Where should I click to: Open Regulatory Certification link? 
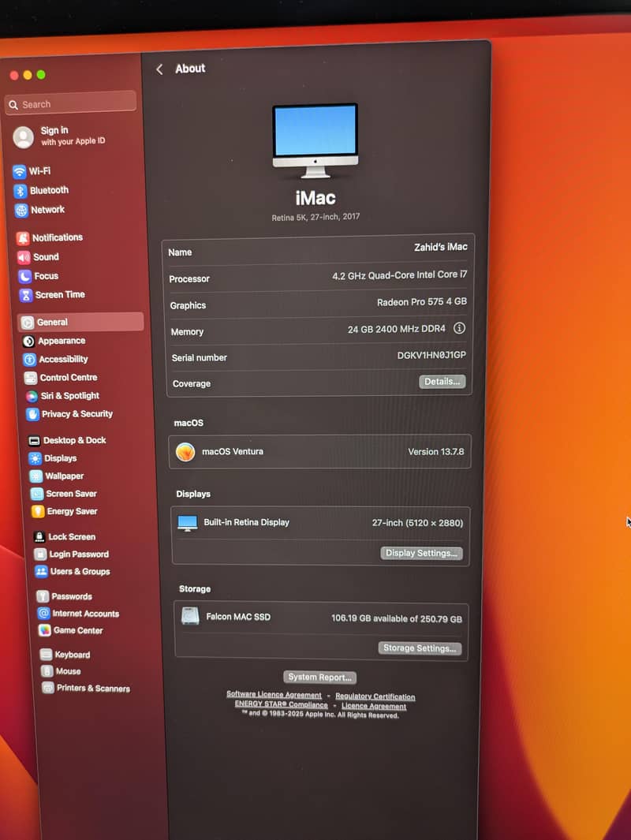tap(375, 696)
